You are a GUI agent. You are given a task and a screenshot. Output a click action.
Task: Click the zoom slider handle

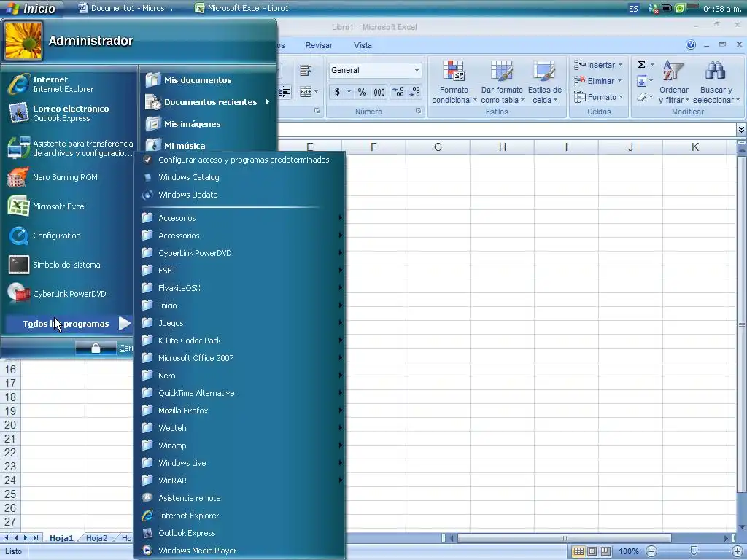tap(694, 551)
